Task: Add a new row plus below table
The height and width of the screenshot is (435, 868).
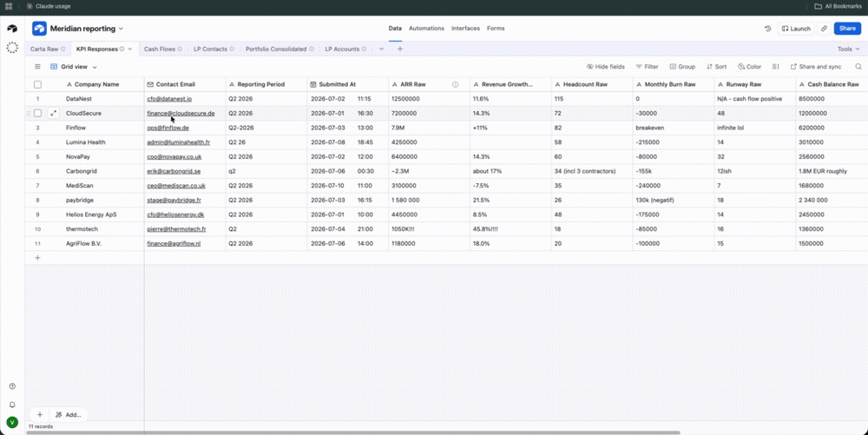Action: pos(37,257)
